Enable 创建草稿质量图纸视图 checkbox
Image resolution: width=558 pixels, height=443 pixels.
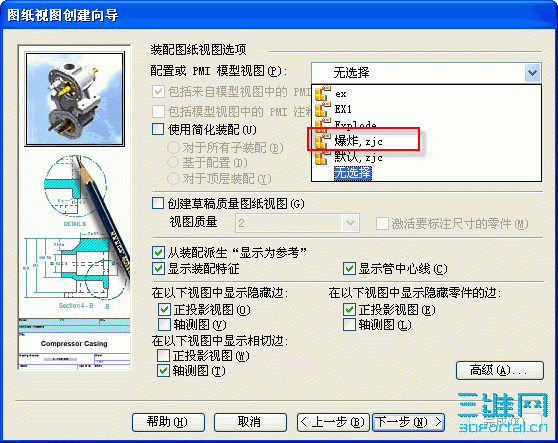click(158, 204)
